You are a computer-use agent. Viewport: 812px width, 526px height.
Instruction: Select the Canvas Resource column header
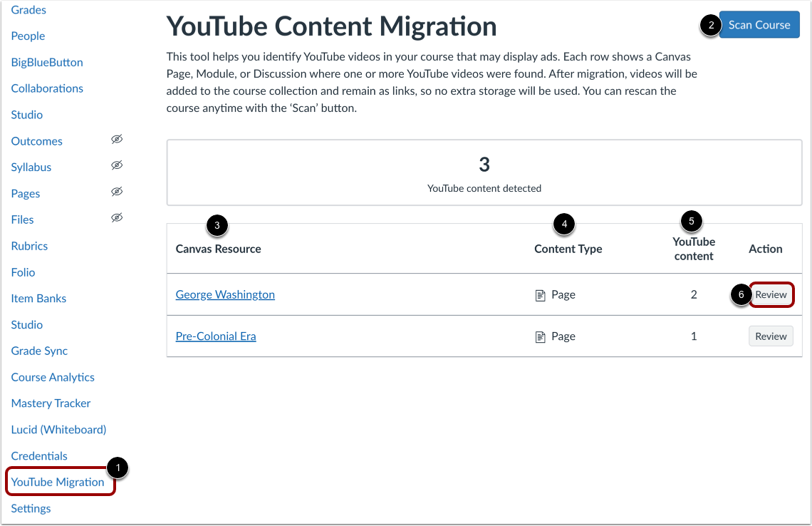tap(218, 249)
